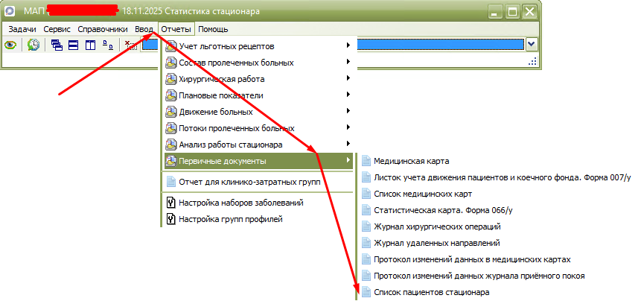Open the toolbar combo box dropdown arrow
644x301 pixels.
pyautogui.click(x=532, y=45)
